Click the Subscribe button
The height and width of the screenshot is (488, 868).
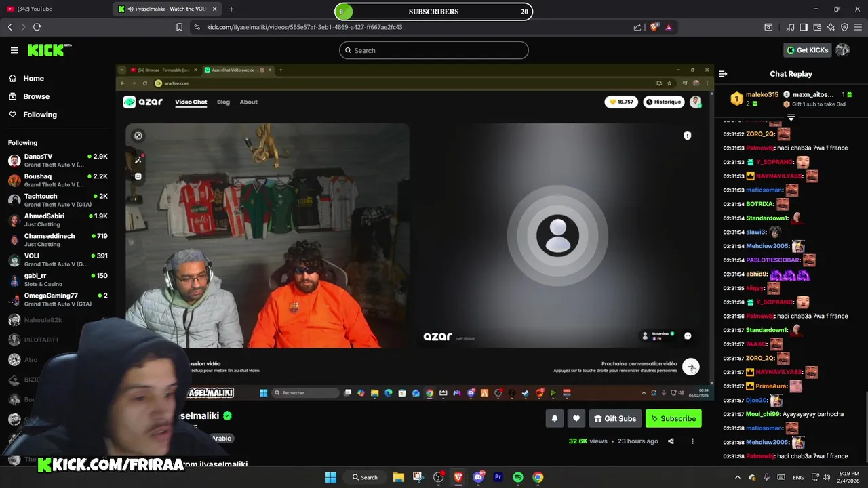(x=673, y=419)
